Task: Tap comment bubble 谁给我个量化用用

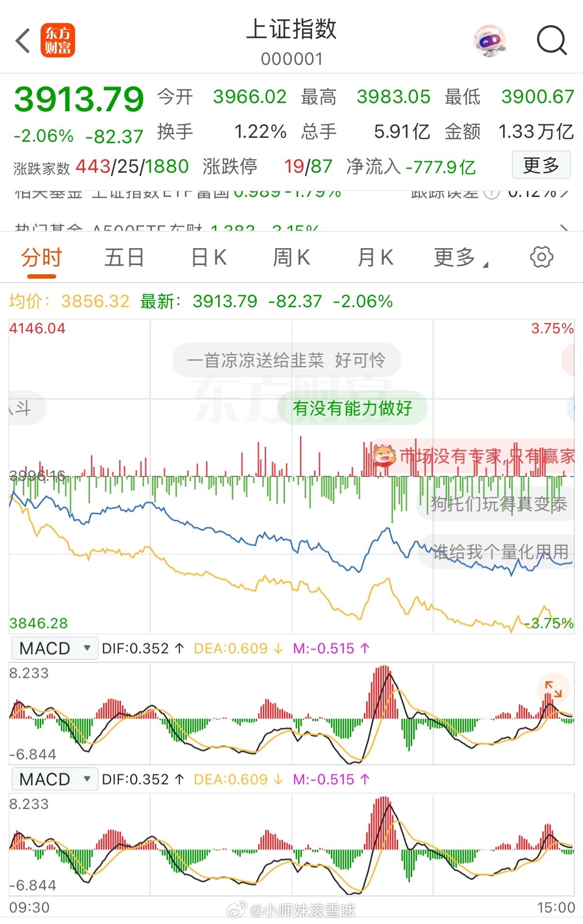Action: click(x=497, y=551)
